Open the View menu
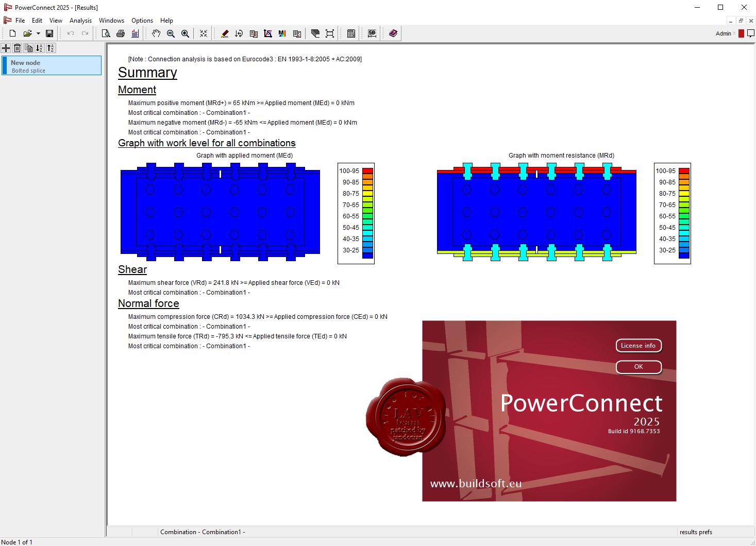756x546 pixels. [56, 21]
